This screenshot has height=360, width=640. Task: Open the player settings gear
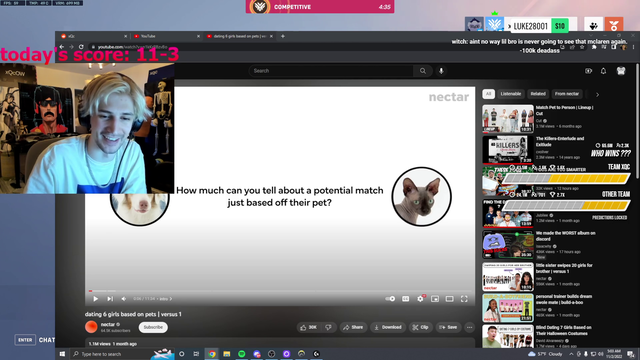tap(420, 299)
